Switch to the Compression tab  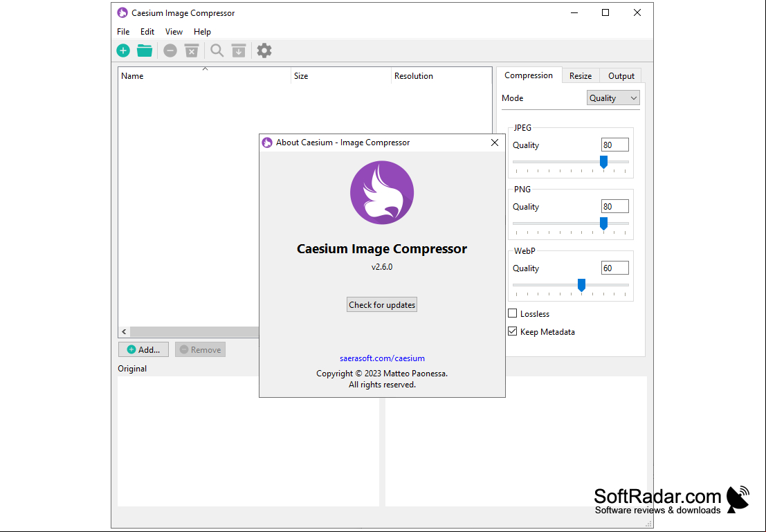click(x=529, y=75)
